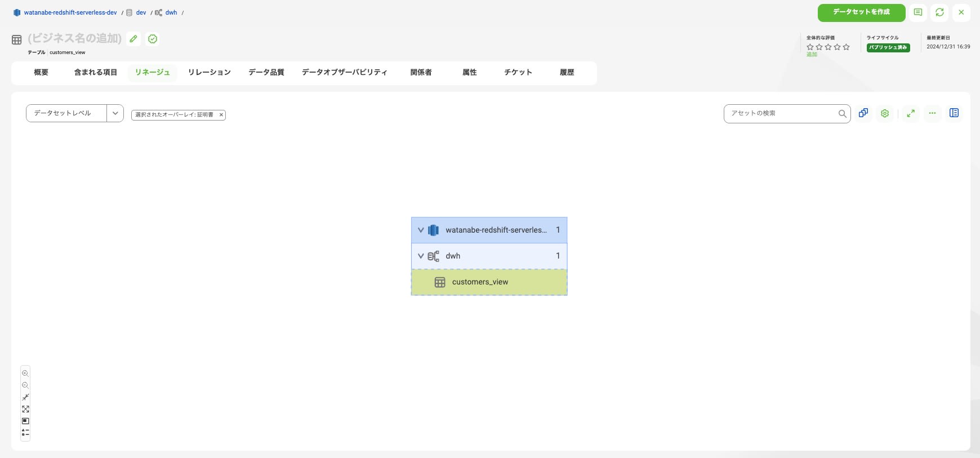980x458 pixels.
Task: Click the magnifier icon in asset search
Action: [x=842, y=114]
